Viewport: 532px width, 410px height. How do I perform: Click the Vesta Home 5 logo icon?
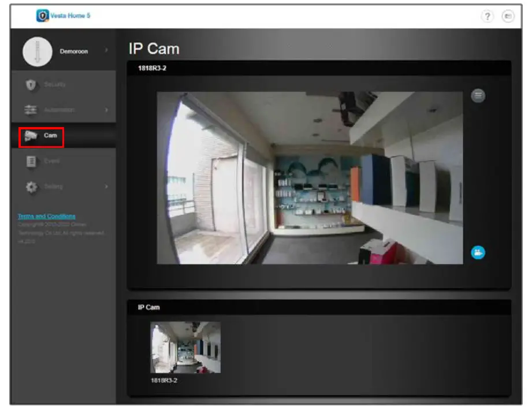42,16
